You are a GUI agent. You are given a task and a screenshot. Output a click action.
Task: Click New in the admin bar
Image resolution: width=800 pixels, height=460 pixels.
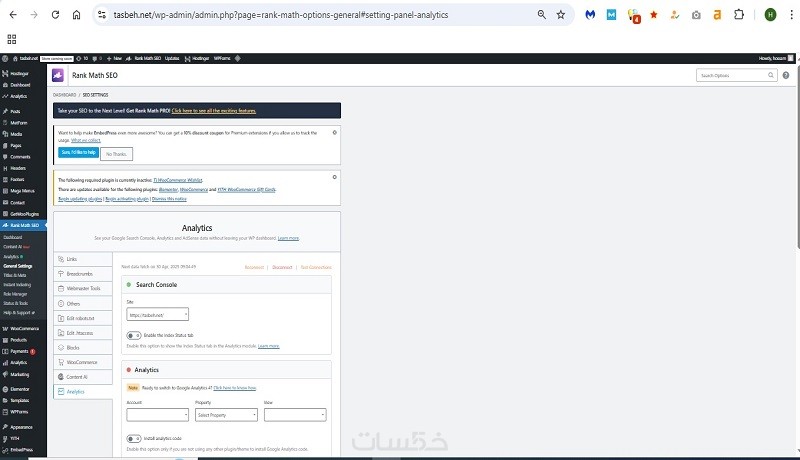coord(115,58)
